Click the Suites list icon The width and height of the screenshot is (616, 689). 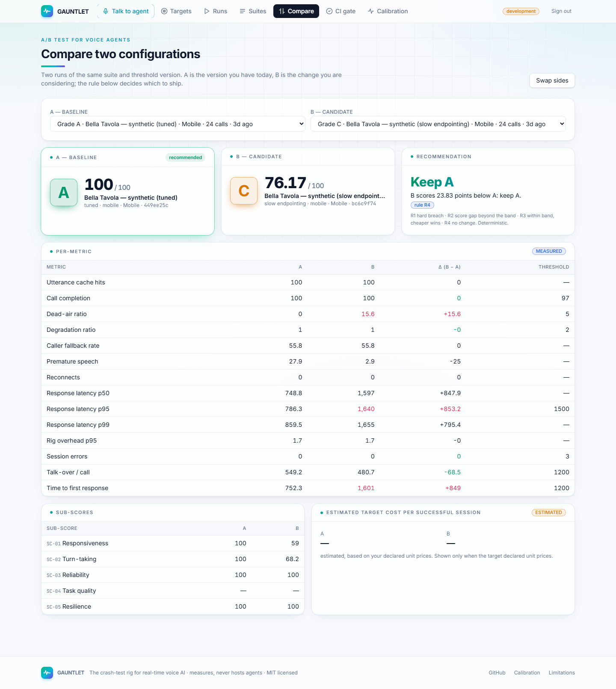click(x=243, y=11)
